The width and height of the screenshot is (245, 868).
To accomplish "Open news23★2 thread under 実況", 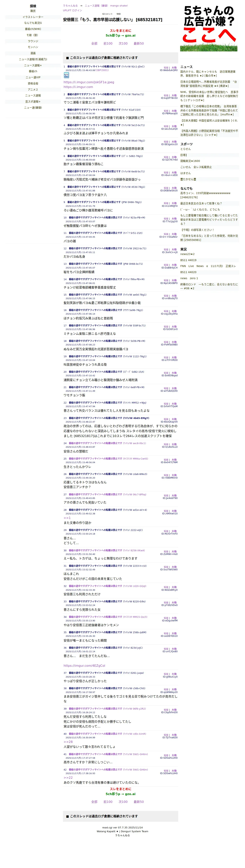I will coord(187,254).
